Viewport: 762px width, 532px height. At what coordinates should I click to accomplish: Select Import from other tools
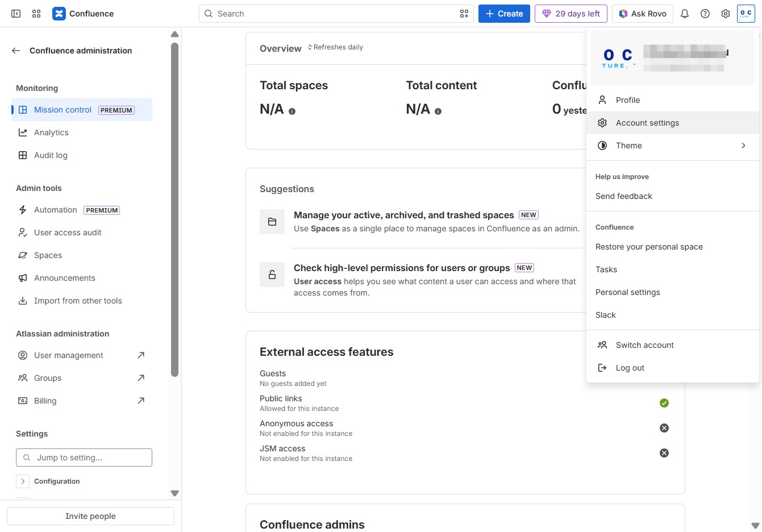tap(82, 301)
